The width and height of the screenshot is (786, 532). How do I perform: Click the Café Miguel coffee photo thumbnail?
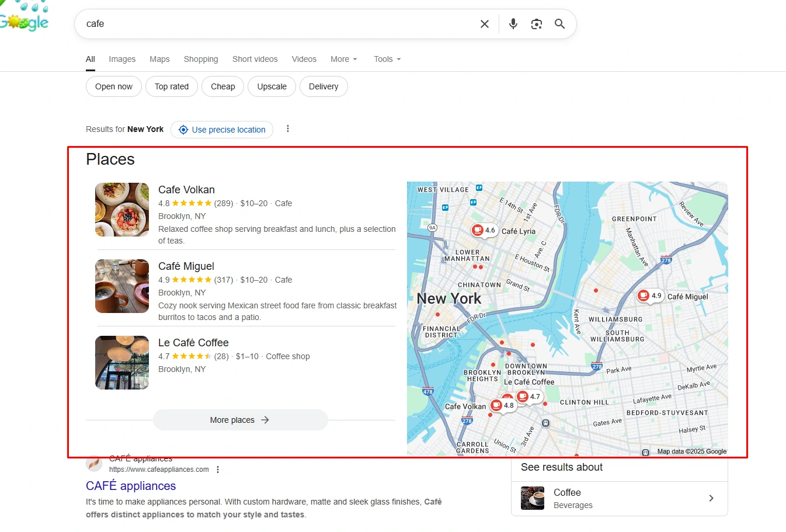tap(122, 286)
